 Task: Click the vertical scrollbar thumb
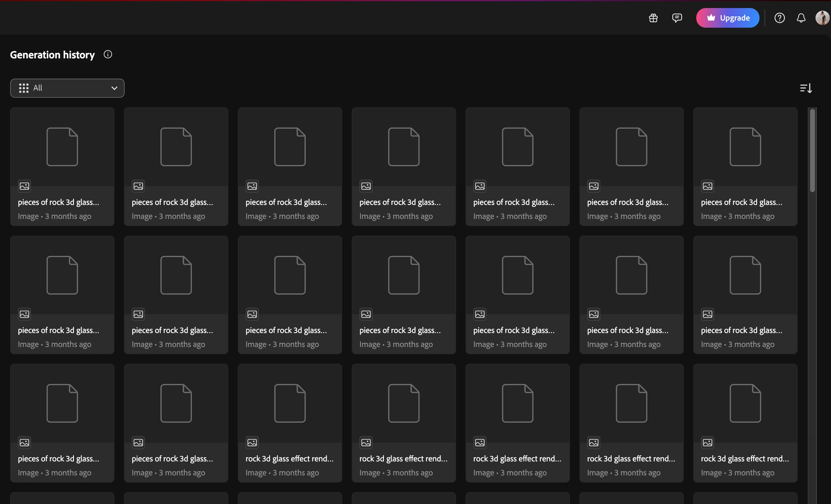tap(813, 150)
